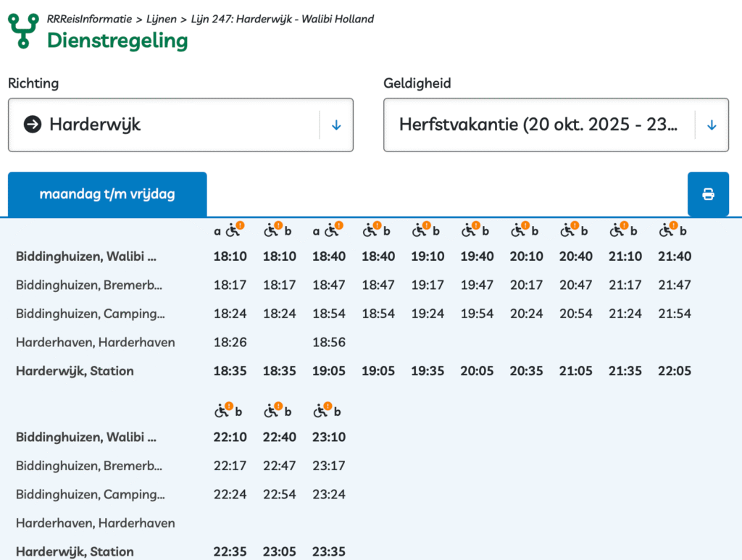The width and height of the screenshot is (742, 560).
Task: Click the green Dienstregeling route logo icon
Action: click(22, 30)
